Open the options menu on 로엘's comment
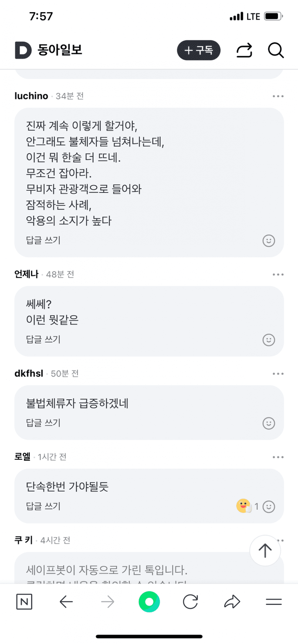This screenshot has height=644, width=298. 278,457
